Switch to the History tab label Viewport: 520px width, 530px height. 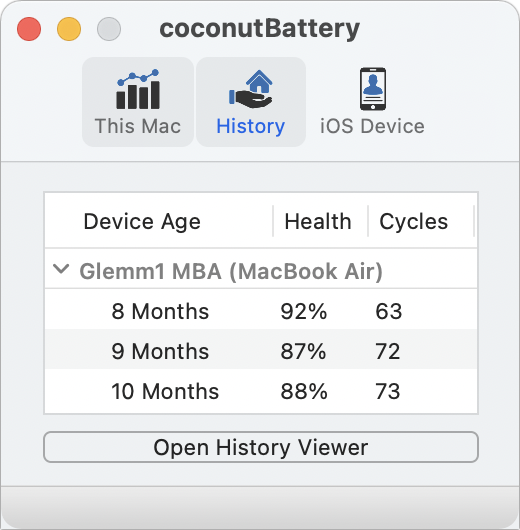coord(251,126)
